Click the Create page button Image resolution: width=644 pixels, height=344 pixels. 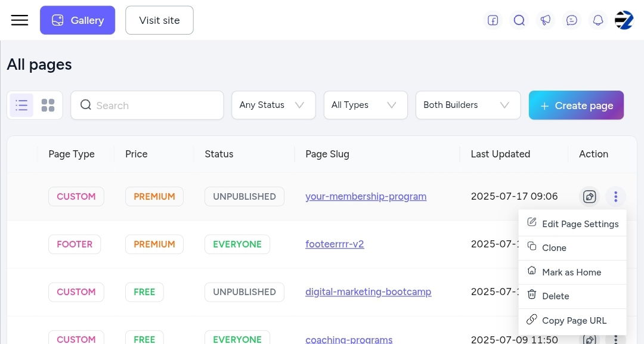click(576, 105)
